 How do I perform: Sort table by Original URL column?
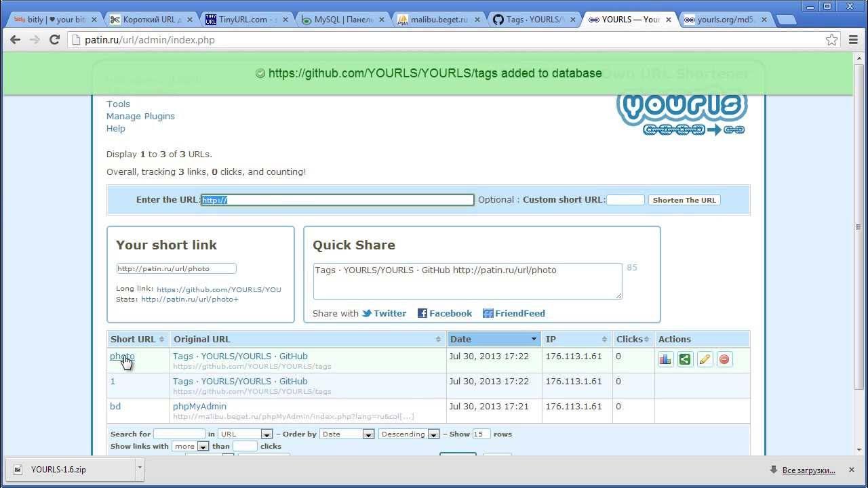pyautogui.click(x=307, y=339)
